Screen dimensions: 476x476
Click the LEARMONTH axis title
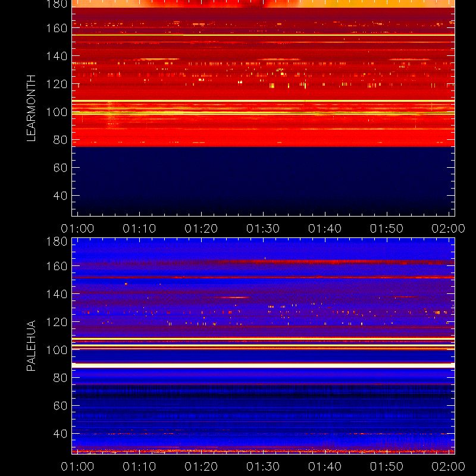point(32,108)
